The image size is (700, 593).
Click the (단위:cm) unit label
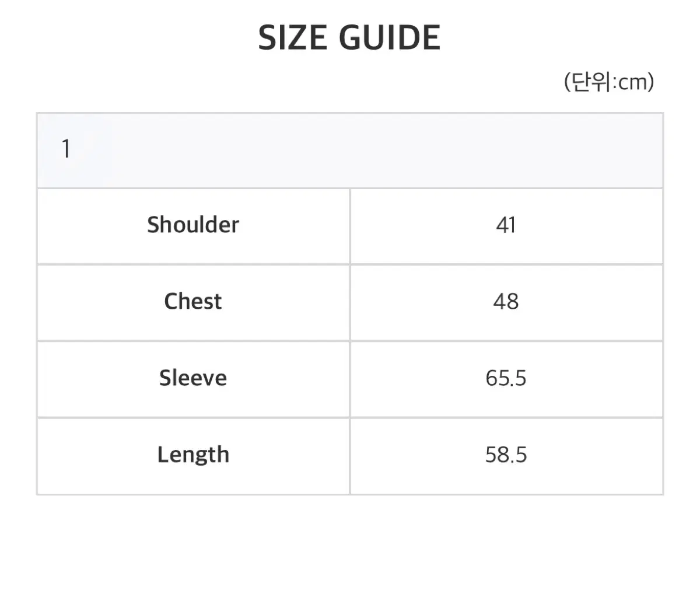(x=608, y=82)
